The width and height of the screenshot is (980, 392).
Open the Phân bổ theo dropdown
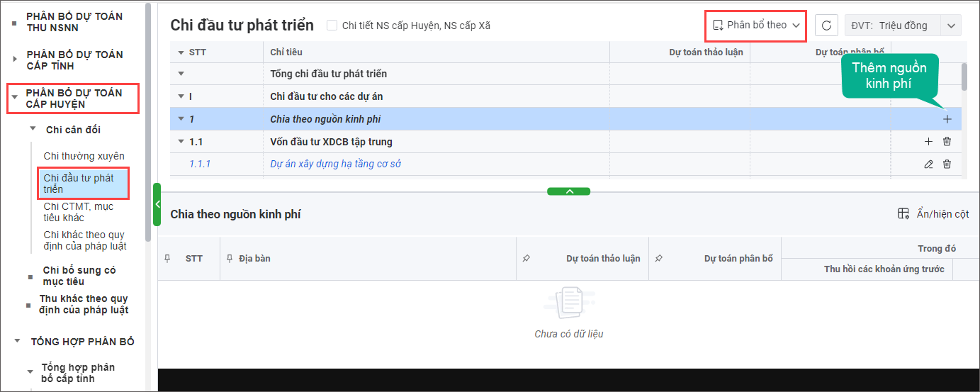[x=756, y=25]
